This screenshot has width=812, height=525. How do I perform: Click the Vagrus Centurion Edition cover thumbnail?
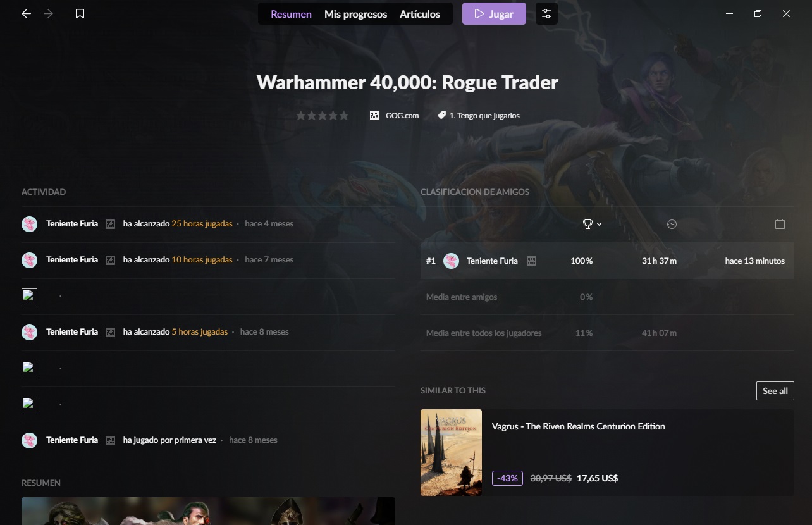point(451,452)
